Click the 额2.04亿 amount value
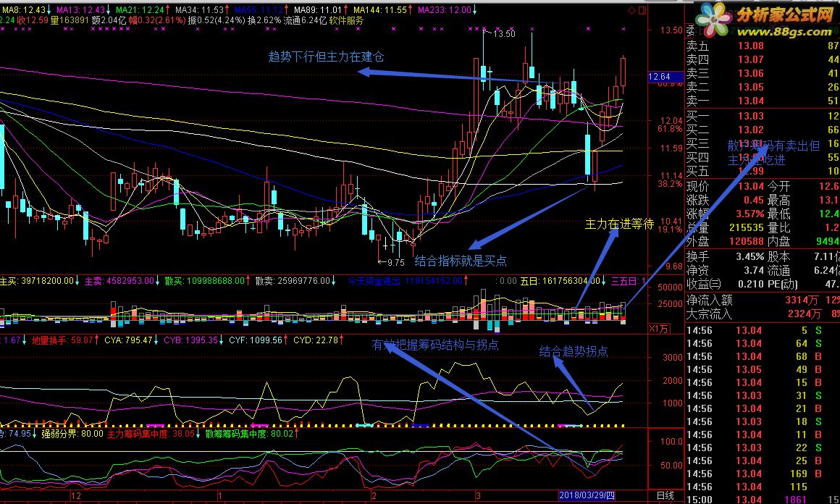This screenshot has width=840, height=504. [x=108, y=20]
